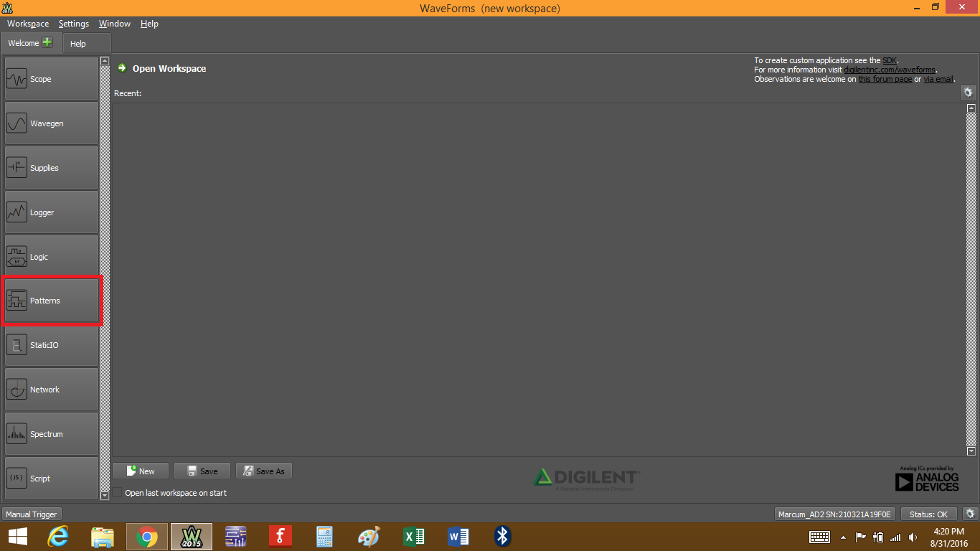The image size is (980, 551).
Task: Open the Workspace menu
Action: click(28, 24)
